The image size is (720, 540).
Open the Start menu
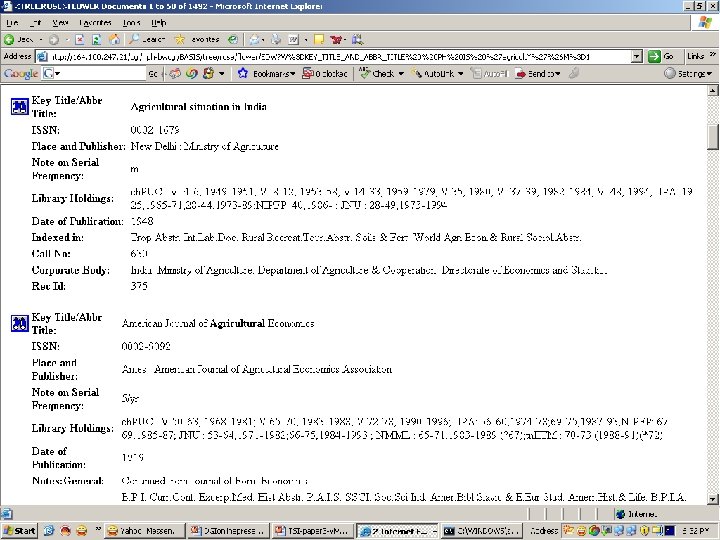click(x=19, y=531)
